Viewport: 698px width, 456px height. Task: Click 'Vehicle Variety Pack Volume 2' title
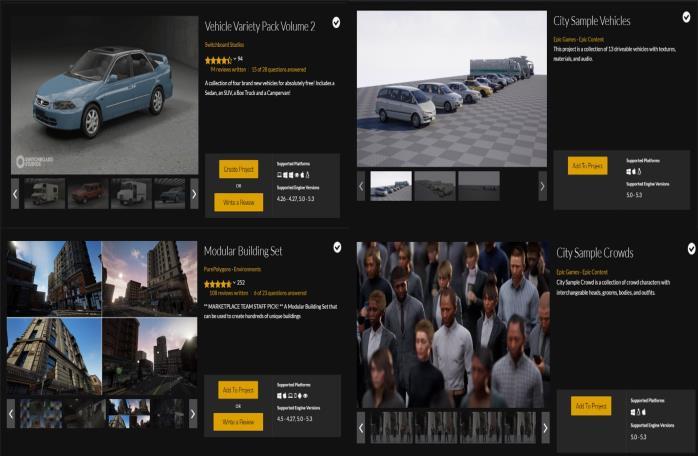pos(260,26)
